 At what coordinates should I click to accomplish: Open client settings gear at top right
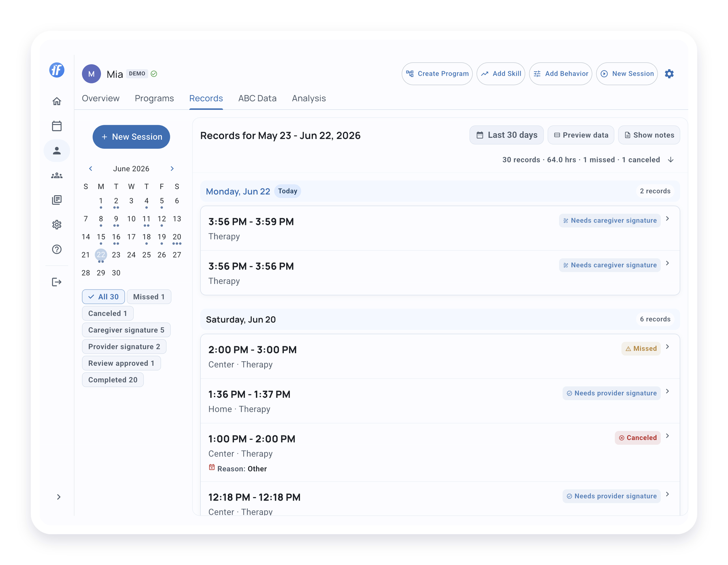[669, 74]
